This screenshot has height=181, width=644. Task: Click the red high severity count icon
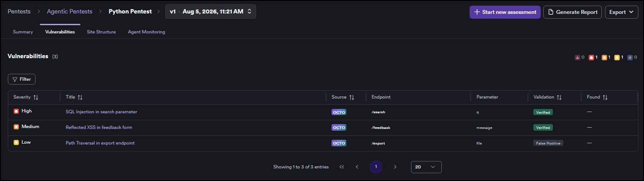(x=591, y=57)
